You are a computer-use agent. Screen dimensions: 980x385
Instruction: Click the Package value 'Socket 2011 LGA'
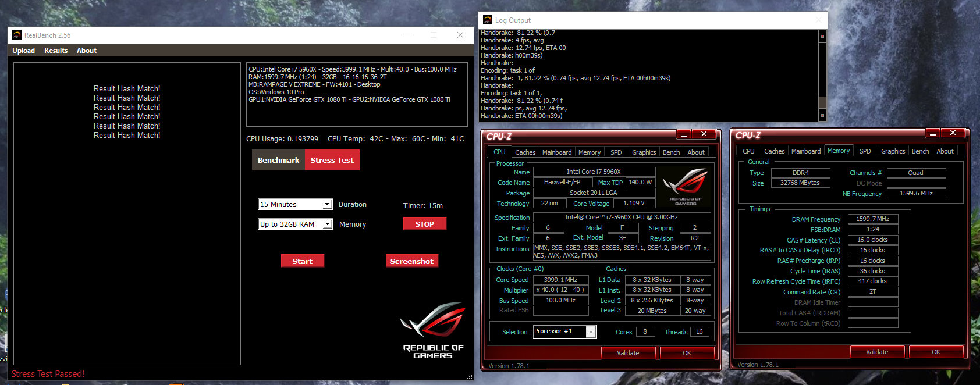[594, 192]
